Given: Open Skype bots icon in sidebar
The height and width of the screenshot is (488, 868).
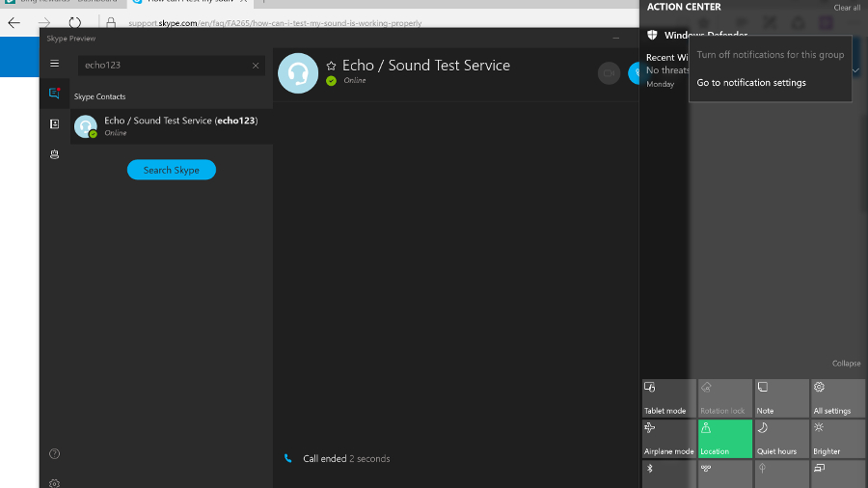Looking at the screenshot, I should [54, 154].
